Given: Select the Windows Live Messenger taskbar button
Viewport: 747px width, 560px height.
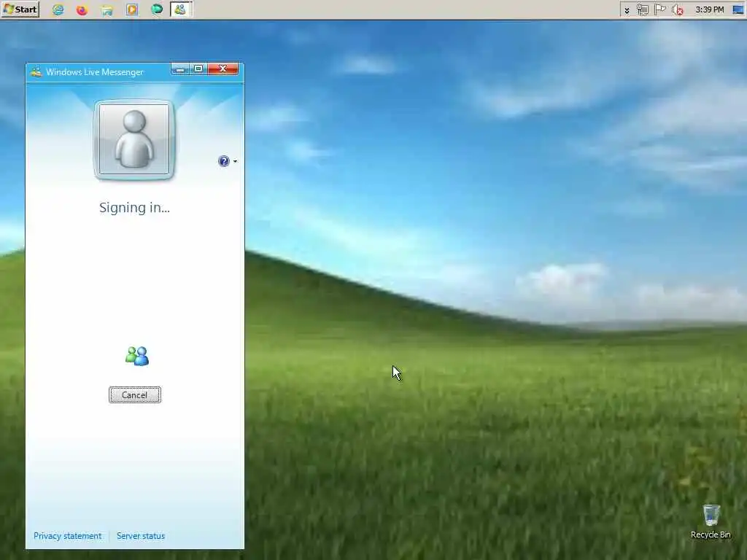Looking at the screenshot, I should pyautogui.click(x=181, y=9).
